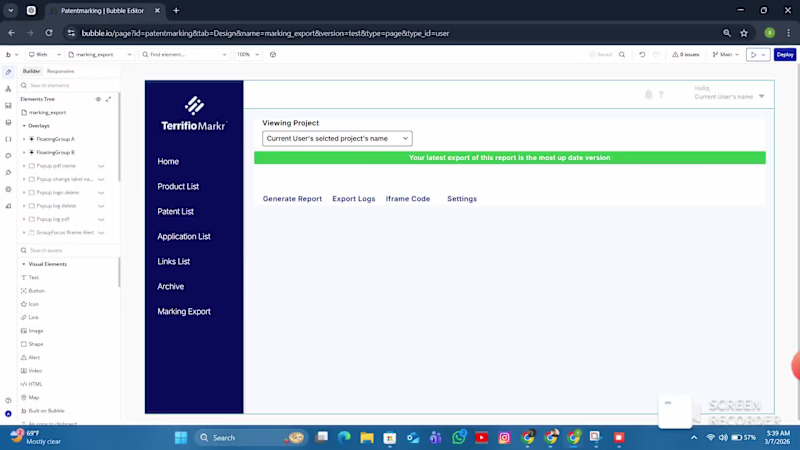Toggle visibility of Popup log pdf

[101, 219]
